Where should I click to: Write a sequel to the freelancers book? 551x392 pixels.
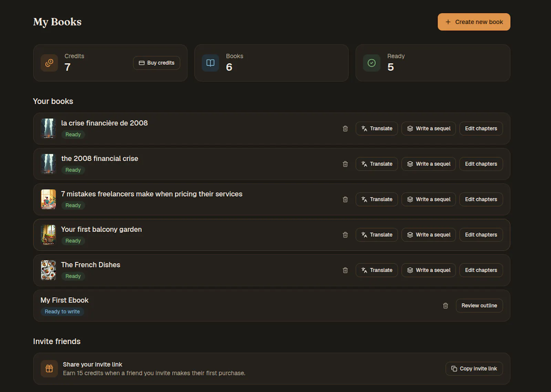[429, 199]
